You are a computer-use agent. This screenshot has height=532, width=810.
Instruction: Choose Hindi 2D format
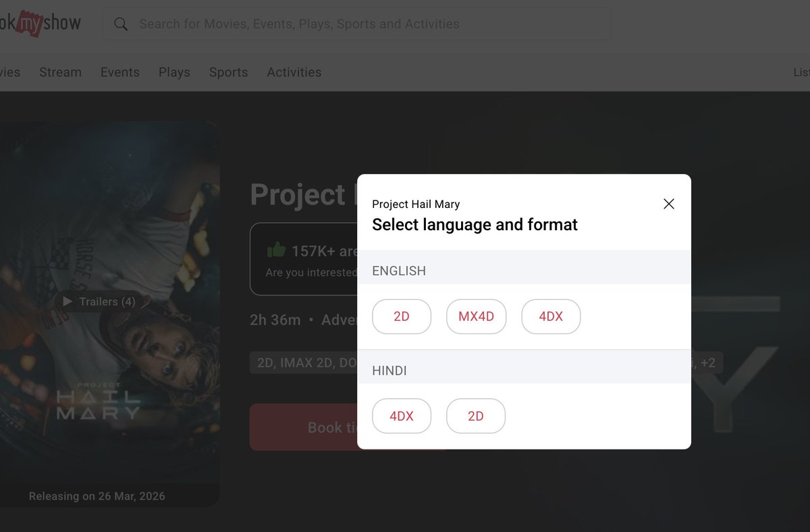[476, 416]
